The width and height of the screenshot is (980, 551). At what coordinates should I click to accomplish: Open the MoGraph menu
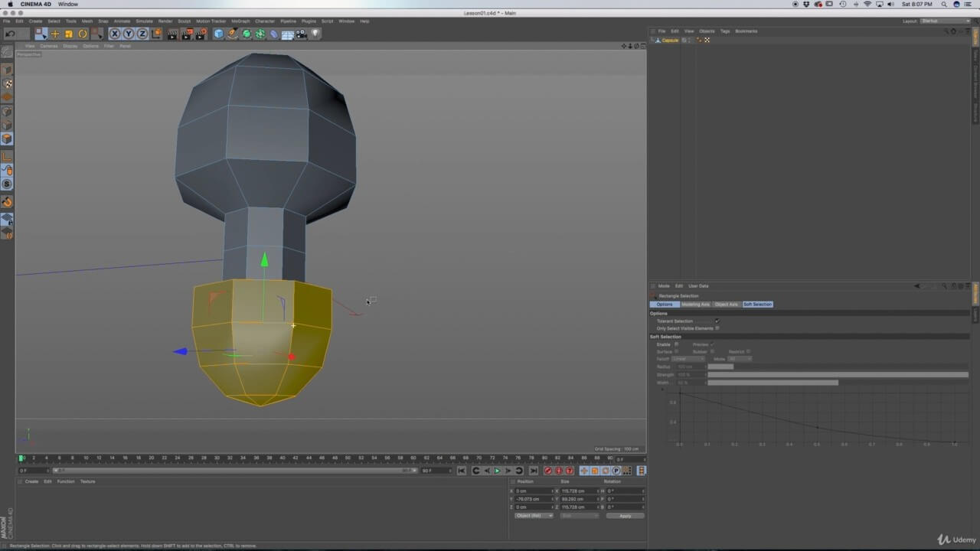[x=240, y=21]
